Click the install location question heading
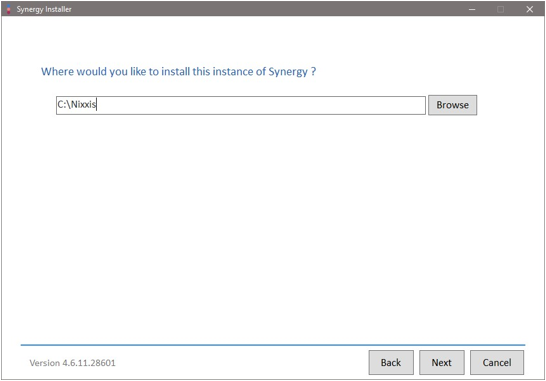Viewport: 546px width, 381px height. pos(178,71)
